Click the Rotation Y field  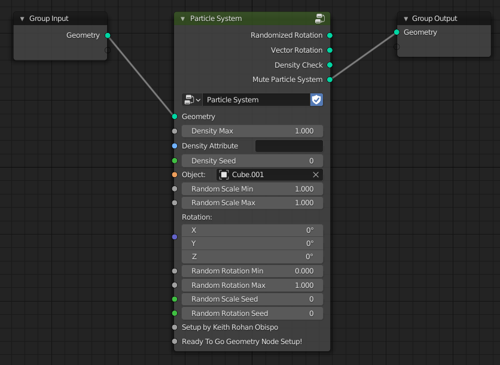pyautogui.click(x=252, y=243)
